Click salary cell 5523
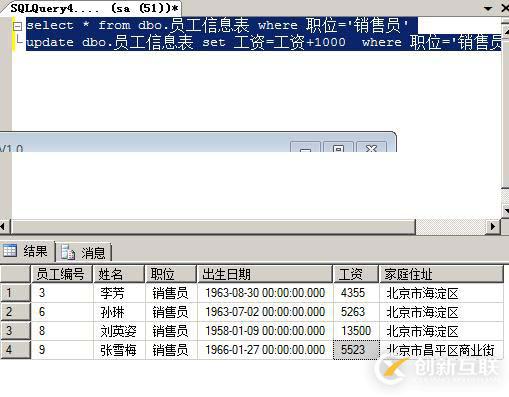 pyautogui.click(x=356, y=350)
